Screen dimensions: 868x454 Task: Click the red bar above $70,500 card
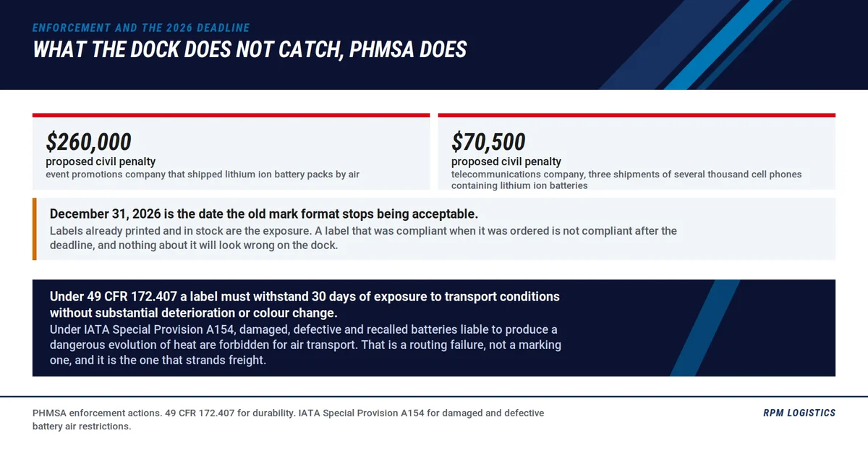[x=637, y=115]
